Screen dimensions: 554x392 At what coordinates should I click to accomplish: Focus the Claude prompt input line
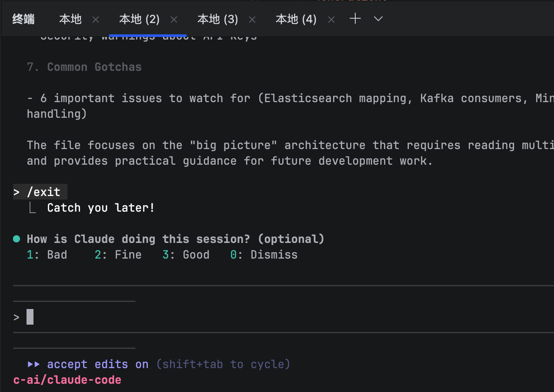click(174, 317)
